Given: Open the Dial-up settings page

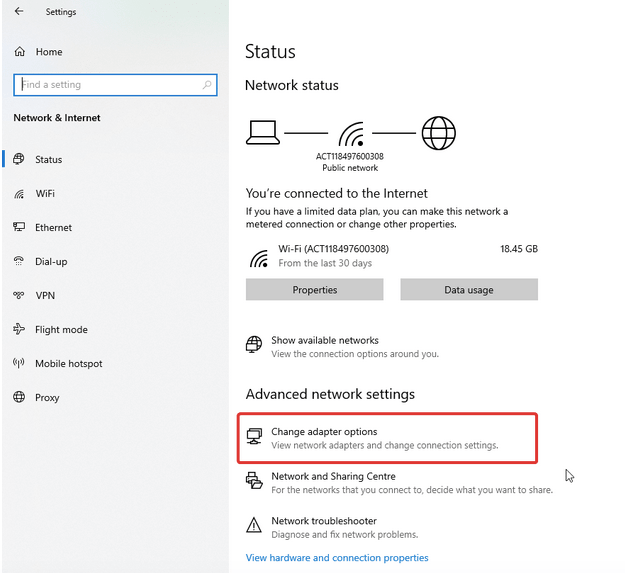Looking at the screenshot, I should click(x=51, y=261).
